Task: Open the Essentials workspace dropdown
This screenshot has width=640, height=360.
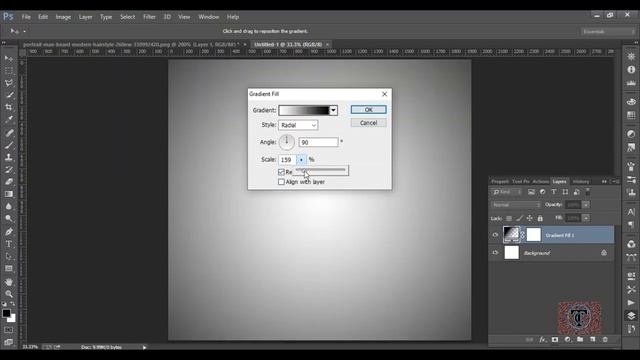Action: coord(607,31)
